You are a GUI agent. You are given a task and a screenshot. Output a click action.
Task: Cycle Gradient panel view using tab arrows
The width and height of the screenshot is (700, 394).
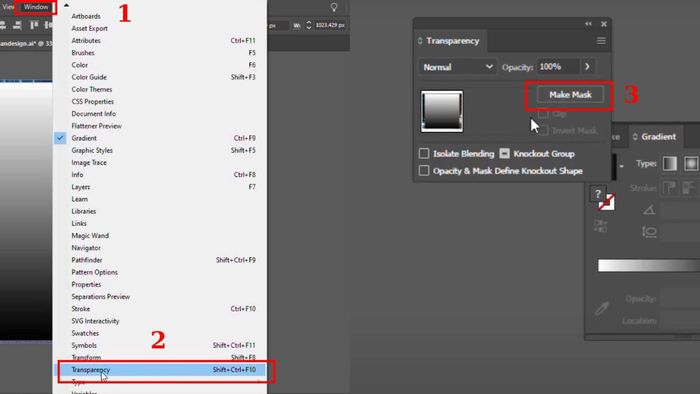635,137
